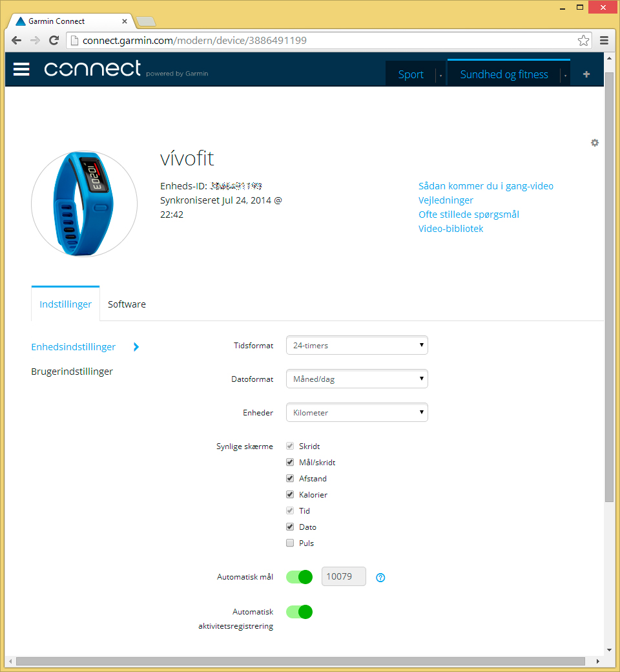Open the hamburger navigation menu in Connect
This screenshot has width=620, height=672.
21,69
